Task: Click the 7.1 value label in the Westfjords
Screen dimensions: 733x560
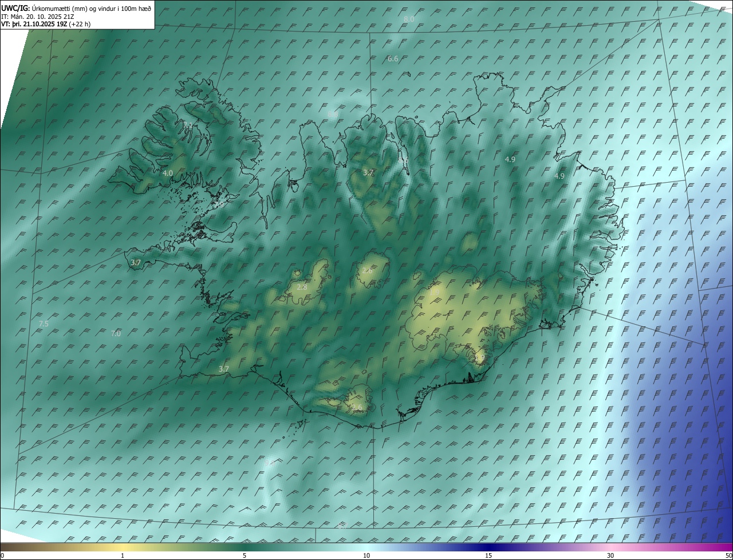Action: pos(188,125)
